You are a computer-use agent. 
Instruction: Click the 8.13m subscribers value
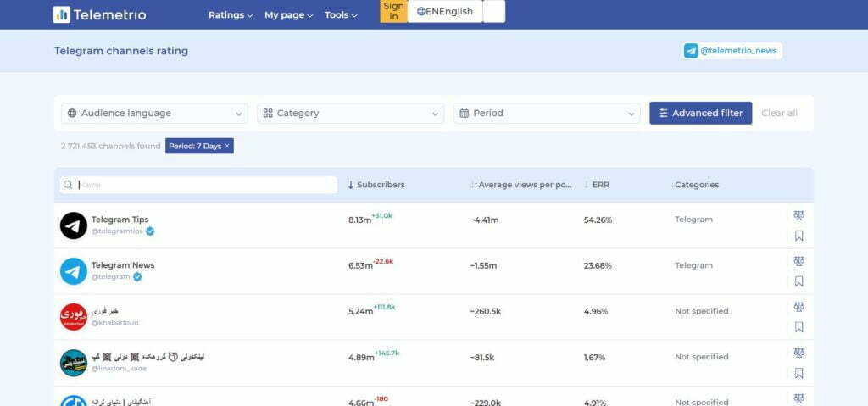point(359,220)
